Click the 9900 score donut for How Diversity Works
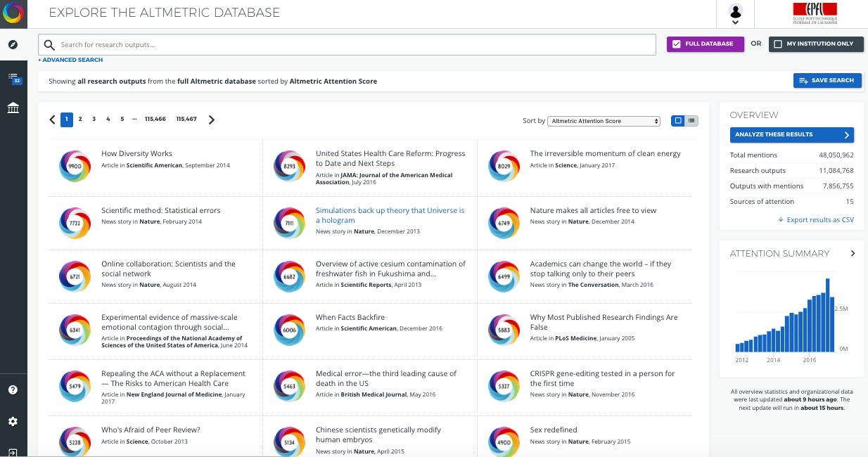The width and height of the screenshot is (868, 457). [x=75, y=166]
